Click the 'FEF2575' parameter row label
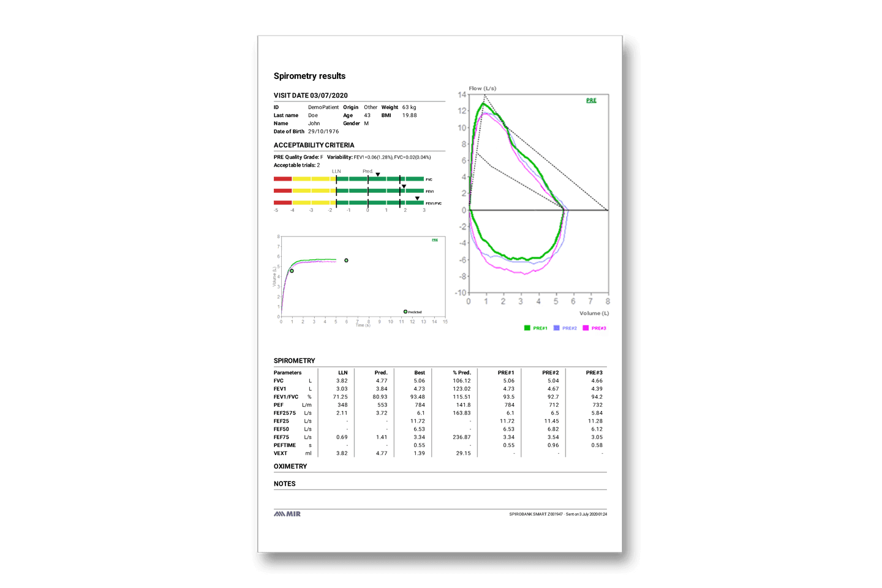The height and width of the screenshot is (588, 882). coord(285,413)
